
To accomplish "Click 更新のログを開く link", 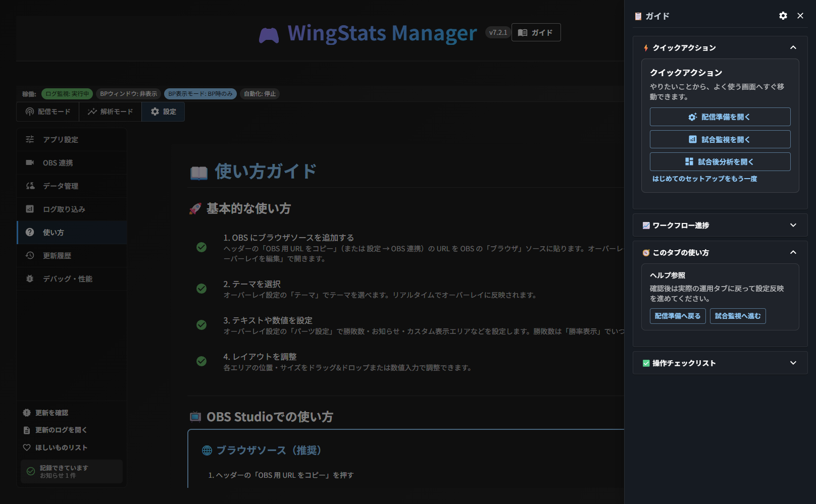I will pyautogui.click(x=55, y=430).
